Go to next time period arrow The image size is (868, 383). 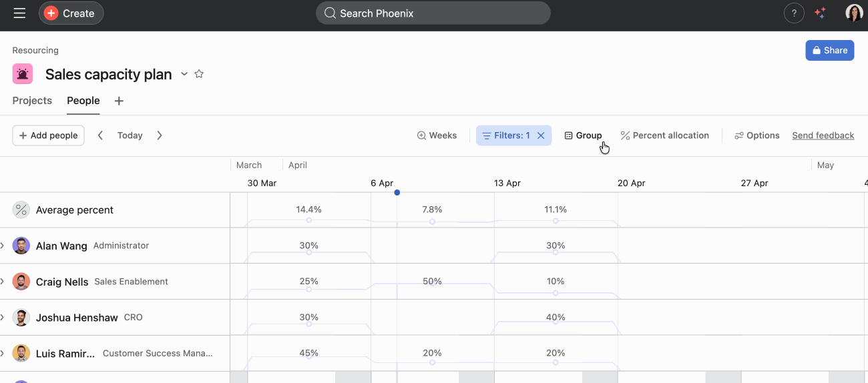[x=160, y=135]
